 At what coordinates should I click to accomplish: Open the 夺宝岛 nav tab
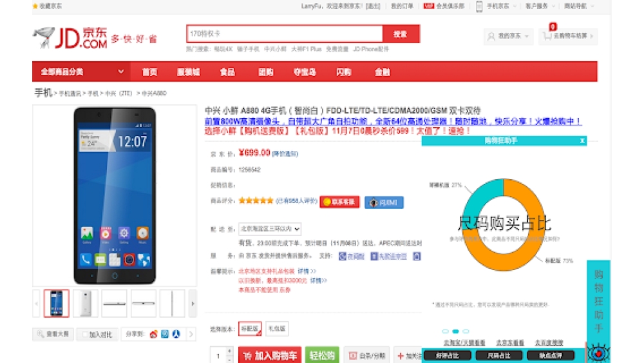tap(305, 72)
